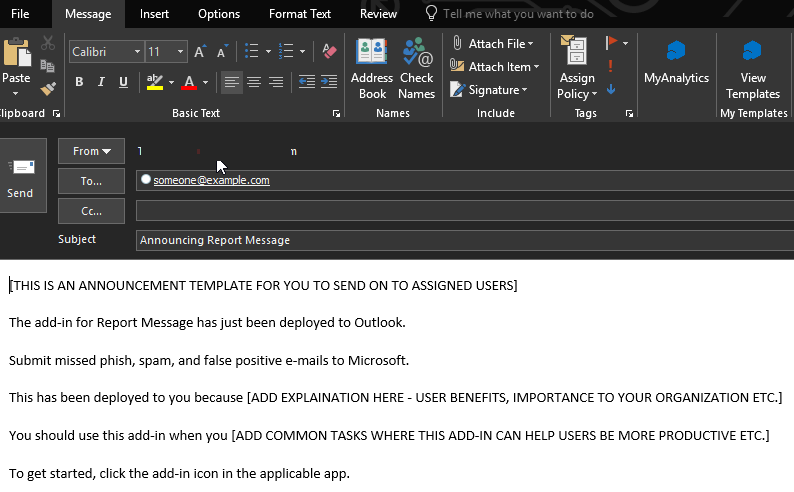Click the Paste clipboard icon
Image resolution: width=794 pixels, height=492 pixels.
click(16, 53)
